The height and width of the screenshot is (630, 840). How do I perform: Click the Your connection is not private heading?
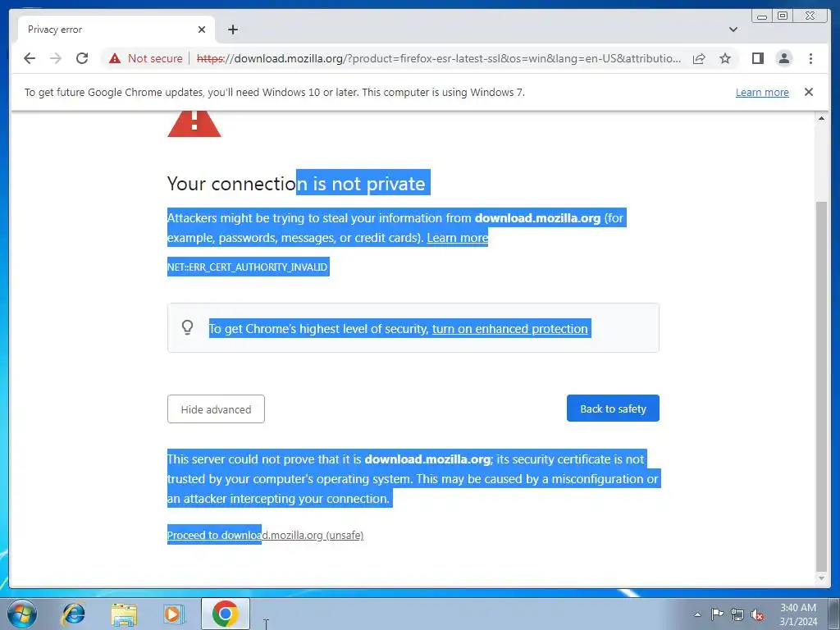296,184
